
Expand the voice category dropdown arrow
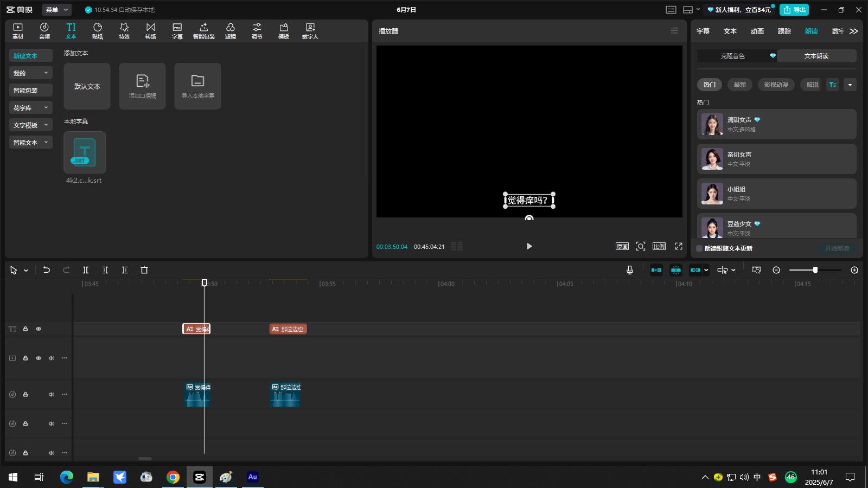pos(850,85)
